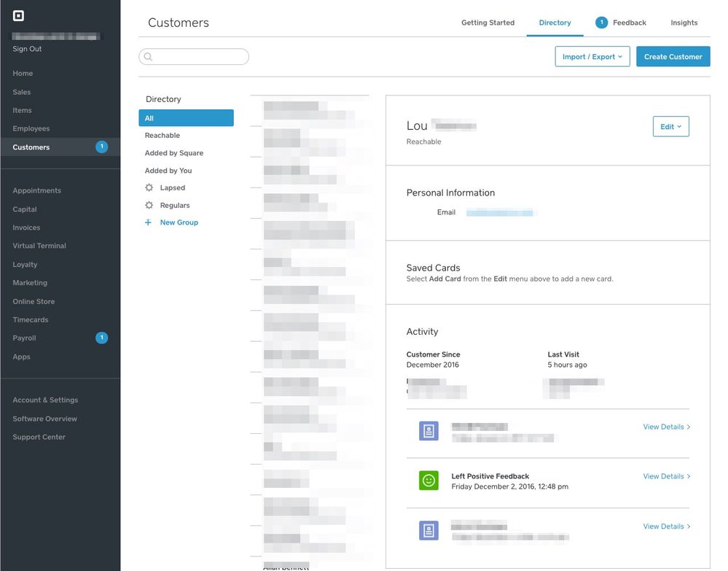728x571 pixels.
Task: Click the first purple receipt activity icon
Action: (x=428, y=431)
